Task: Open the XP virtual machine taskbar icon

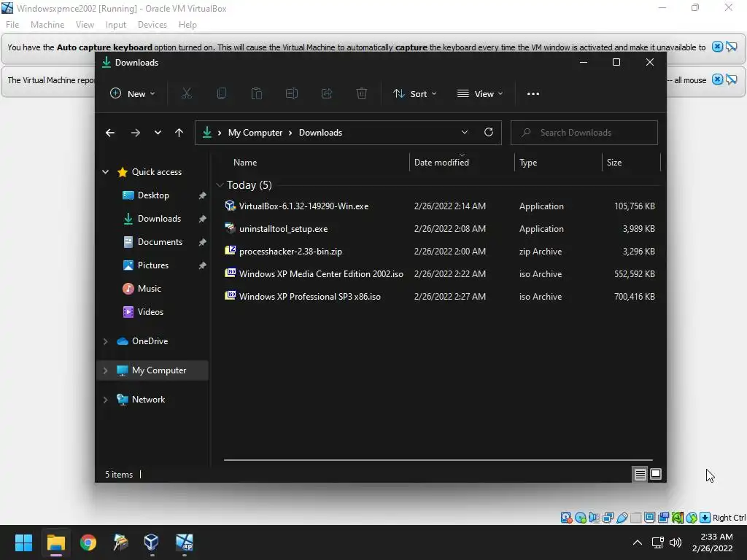Action: [x=185, y=542]
